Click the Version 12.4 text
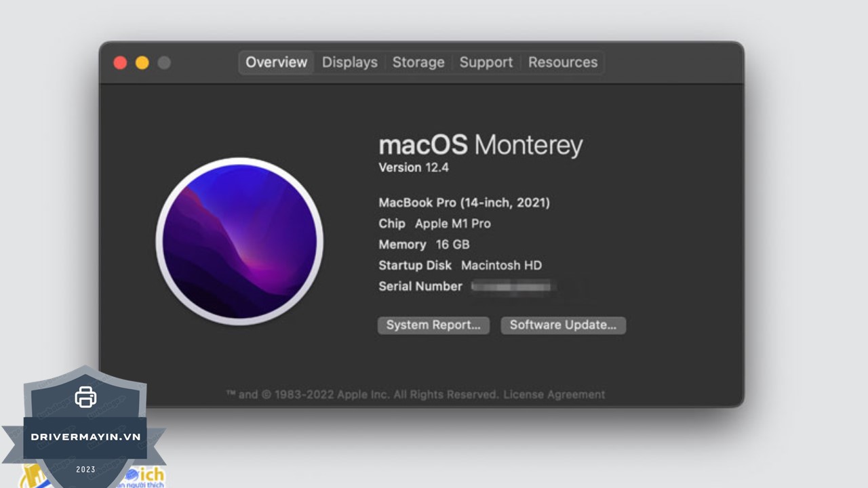 tap(414, 167)
